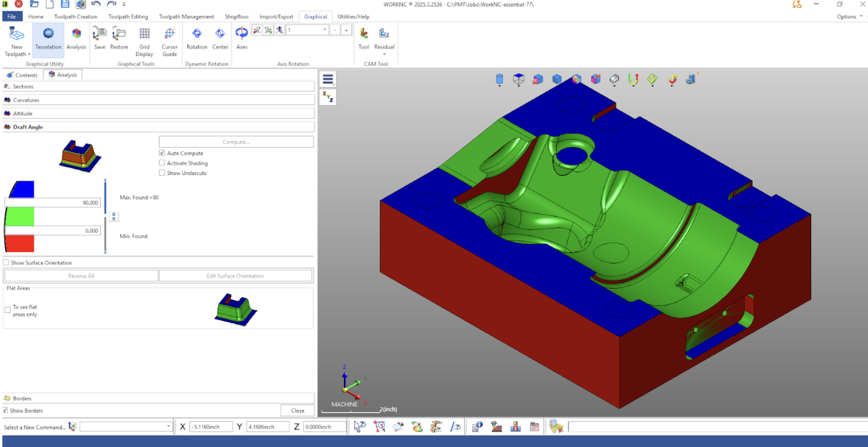Click the Close button
Screen dimensions: 868x447
click(x=297, y=411)
